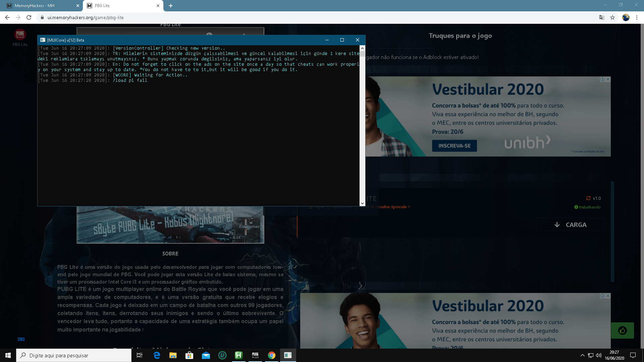Show hidden system tray icons
The width and height of the screenshot is (644, 362).
point(583,355)
